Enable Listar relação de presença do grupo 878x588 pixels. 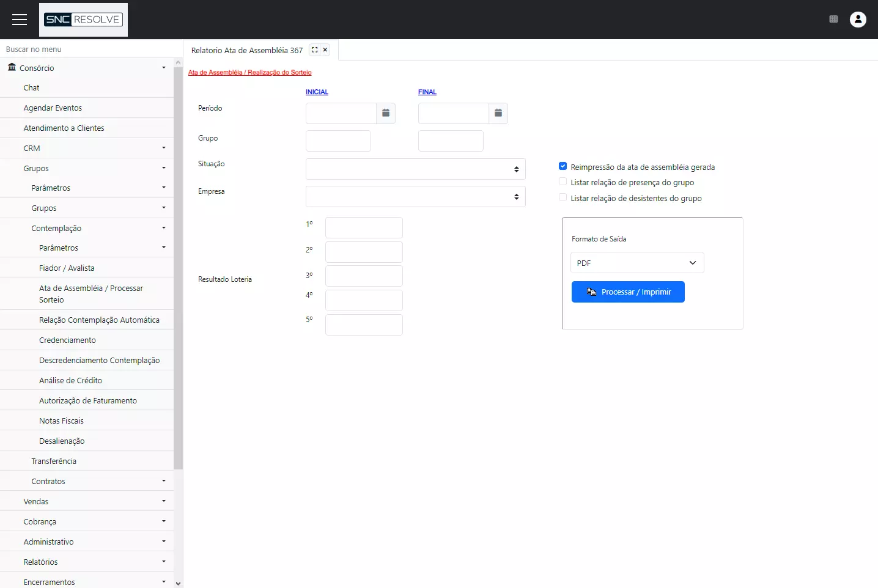pyautogui.click(x=563, y=182)
